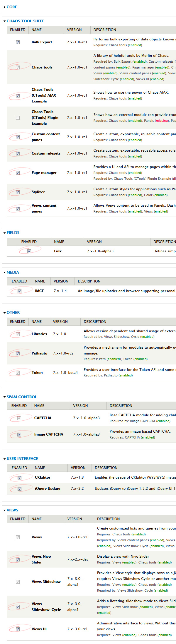Uncheck the Image CAPTCHA module
Viewport: 176px width, 644px height.
(x=19, y=434)
